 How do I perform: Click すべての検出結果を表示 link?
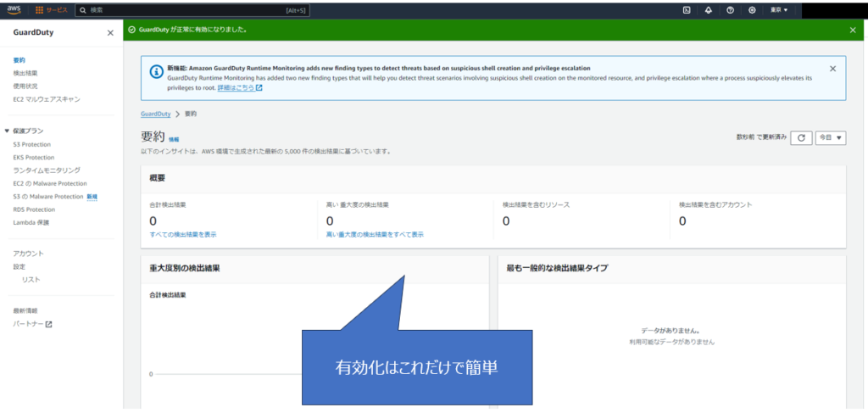pyautogui.click(x=183, y=235)
